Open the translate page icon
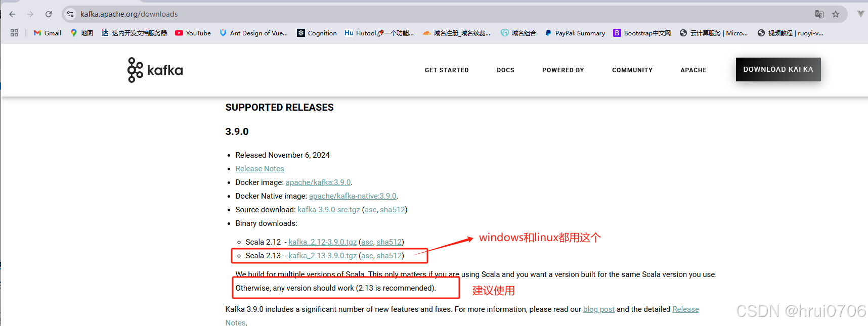The height and width of the screenshot is (326, 868). 819,14
